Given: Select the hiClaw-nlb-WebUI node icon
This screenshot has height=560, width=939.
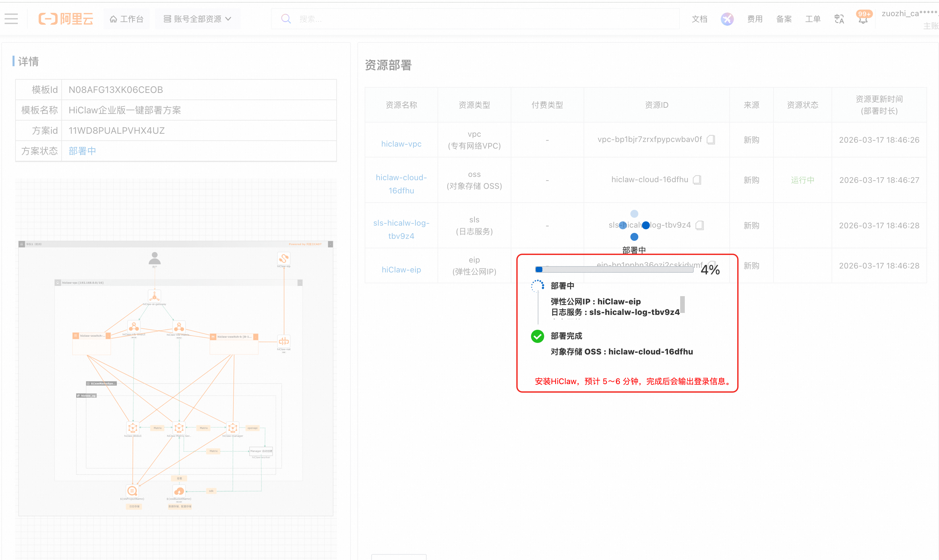Looking at the screenshot, I should tap(134, 326).
